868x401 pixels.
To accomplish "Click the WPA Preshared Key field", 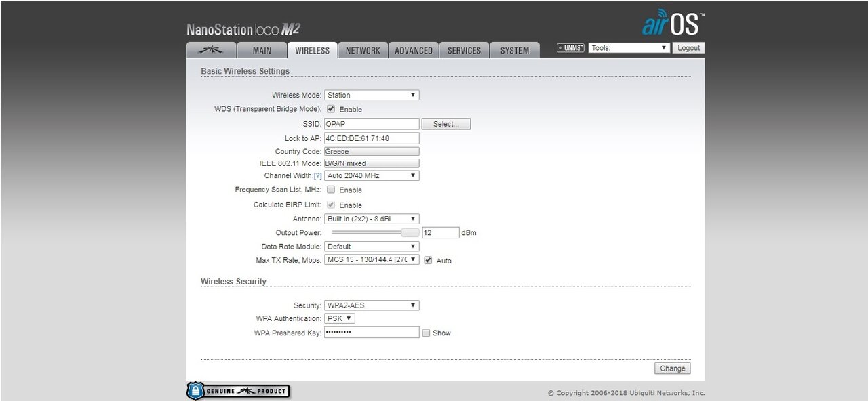I will pyautogui.click(x=372, y=333).
